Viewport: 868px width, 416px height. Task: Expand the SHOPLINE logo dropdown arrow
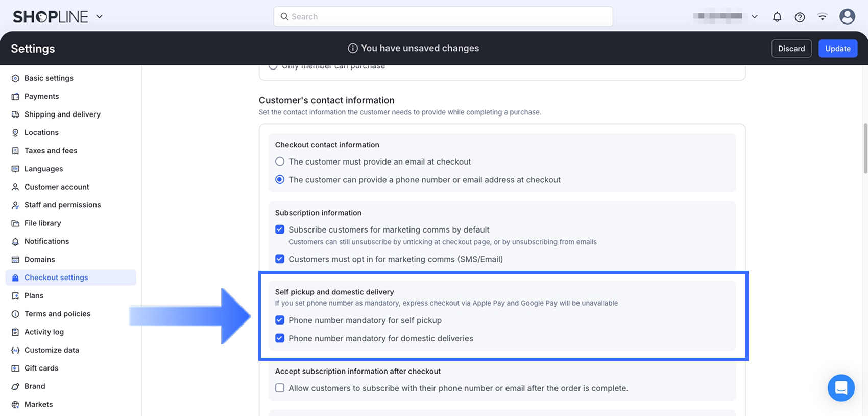(x=100, y=17)
